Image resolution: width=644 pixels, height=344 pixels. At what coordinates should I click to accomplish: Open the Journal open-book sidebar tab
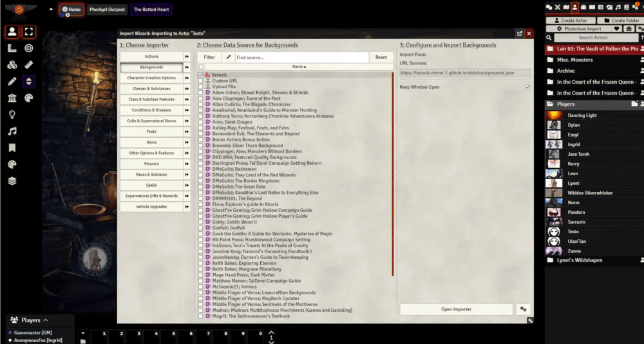pyautogui.click(x=592, y=7)
